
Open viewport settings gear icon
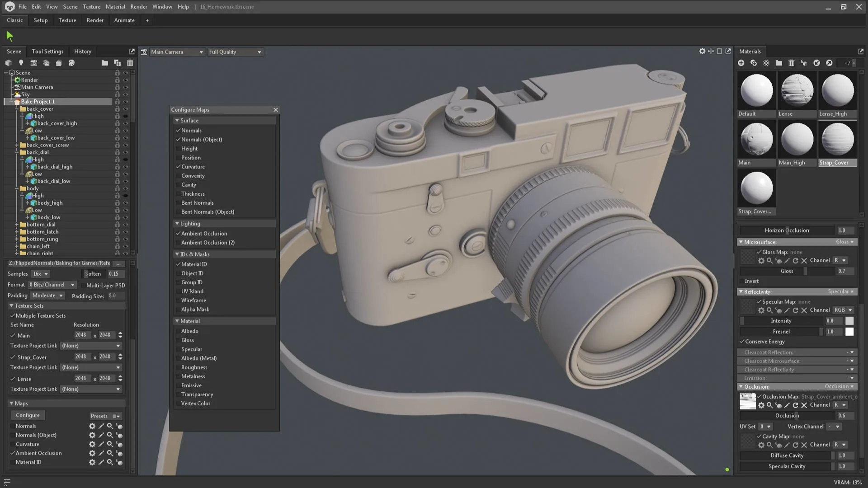(x=702, y=51)
